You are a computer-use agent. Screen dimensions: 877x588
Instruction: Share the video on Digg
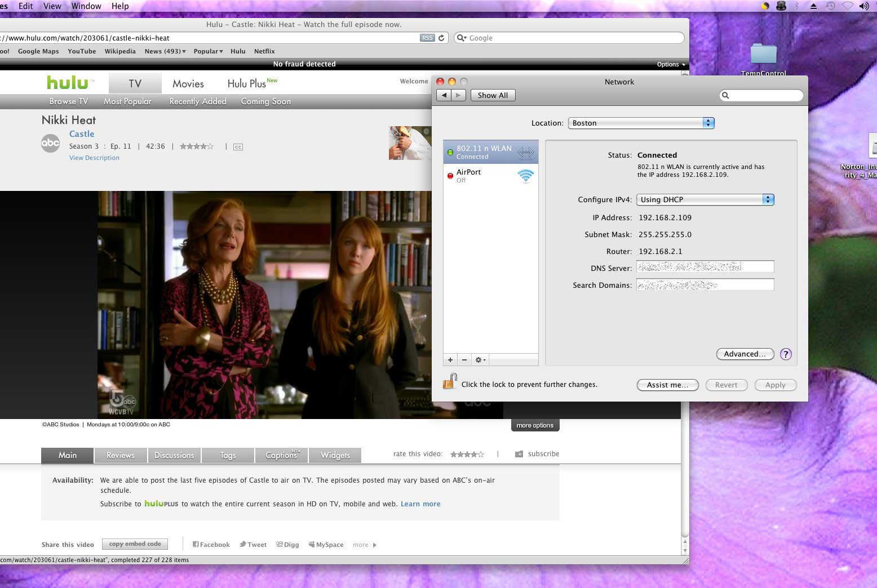coord(287,545)
